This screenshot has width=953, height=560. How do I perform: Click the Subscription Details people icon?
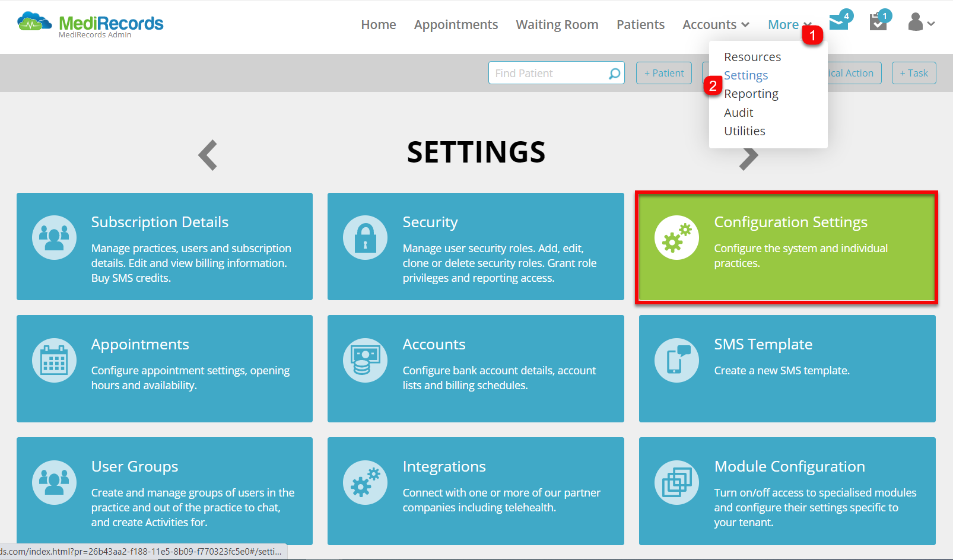point(54,237)
